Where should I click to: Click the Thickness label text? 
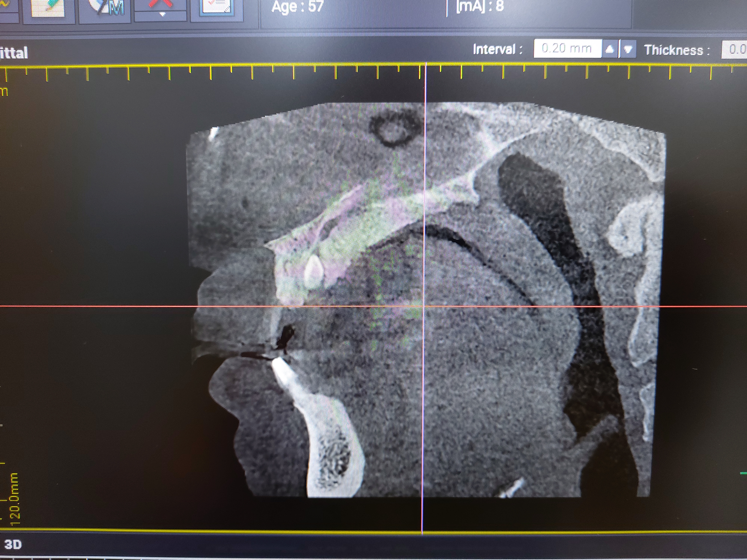(x=677, y=50)
